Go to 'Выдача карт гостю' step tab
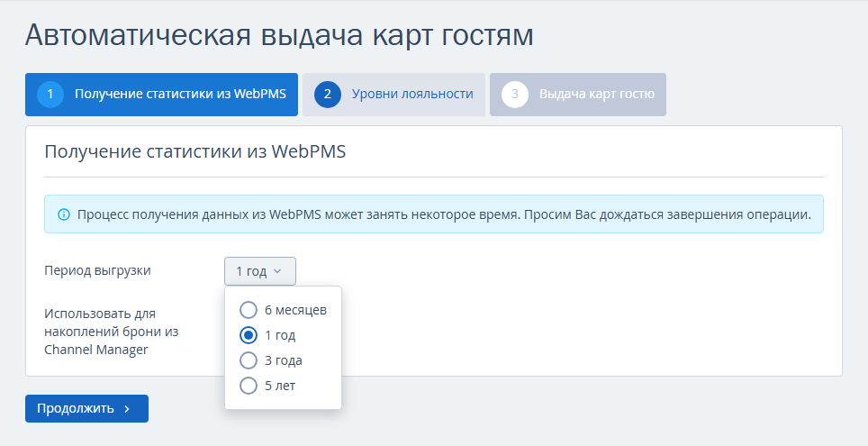Image resolution: width=868 pixels, height=446 pixels. [x=578, y=95]
